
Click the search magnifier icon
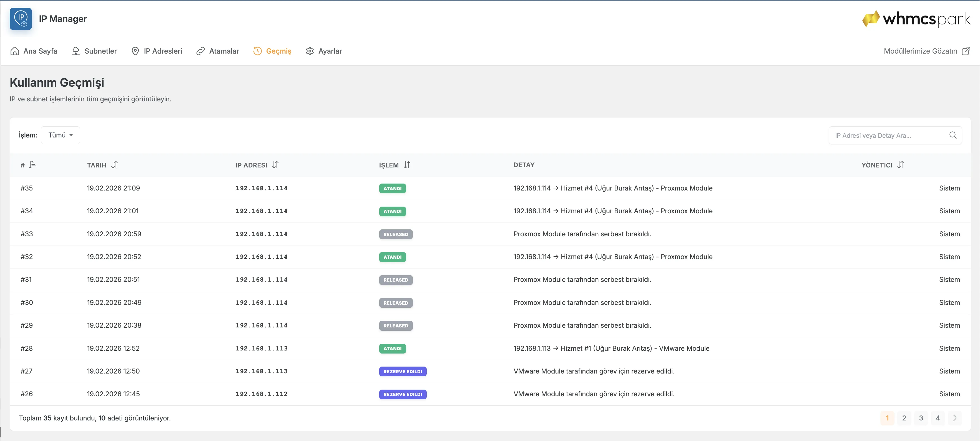point(953,135)
